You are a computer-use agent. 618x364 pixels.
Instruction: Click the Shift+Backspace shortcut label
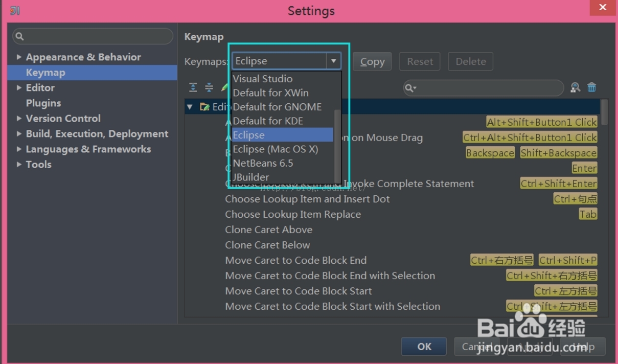[559, 153]
